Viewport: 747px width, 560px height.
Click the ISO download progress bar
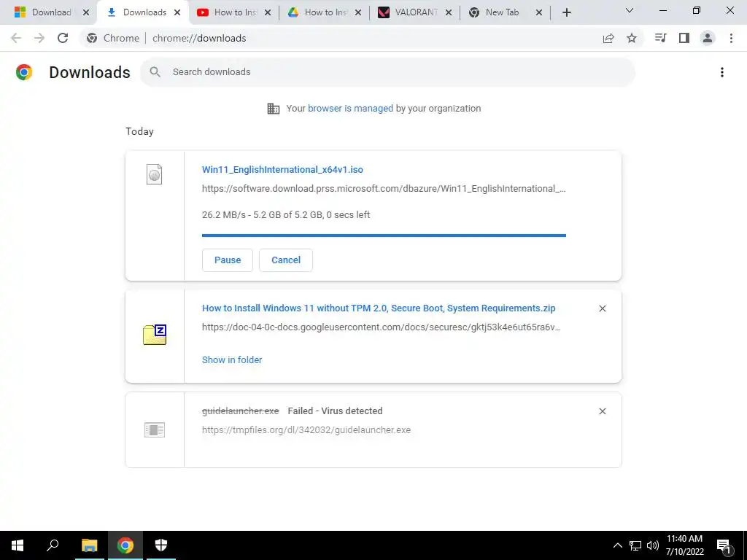[x=384, y=236]
